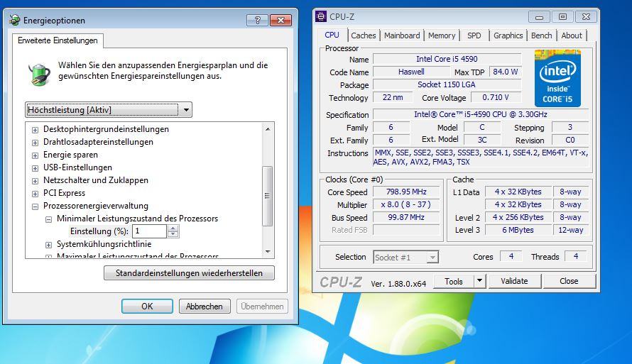Switch to the Caches tab
This screenshot has width=632, height=364.
click(x=363, y=35)
